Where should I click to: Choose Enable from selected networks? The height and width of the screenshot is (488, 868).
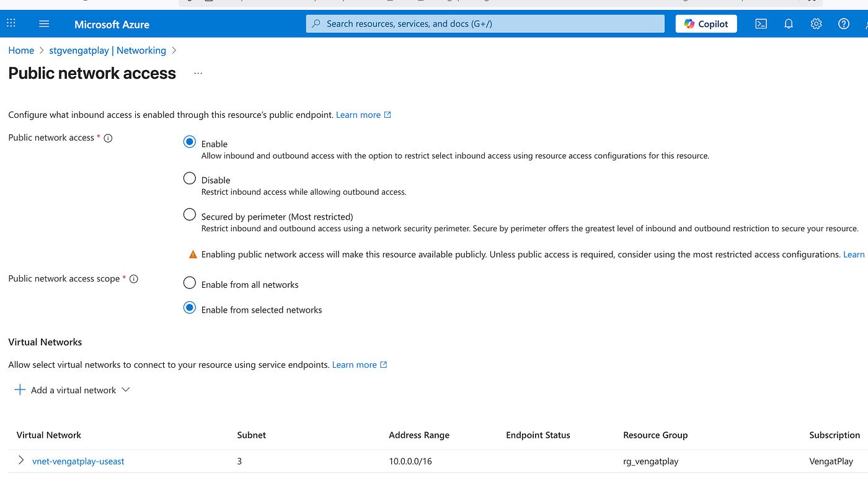click(x=190, y=308)
